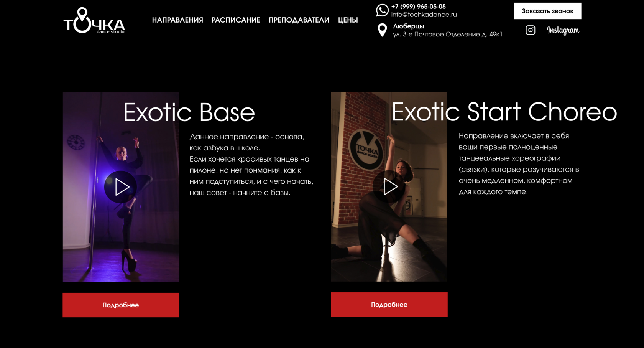The height and width of the screenshot is (348, 644).
Task: Play the Exotic Base video
Action: [x=121, y=187]
